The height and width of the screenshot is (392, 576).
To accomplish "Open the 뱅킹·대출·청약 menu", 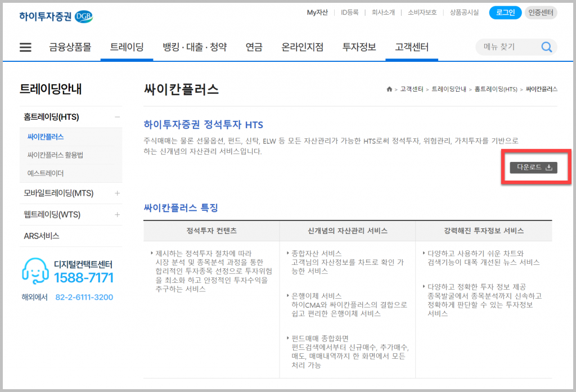I will [x=195, y=47].
